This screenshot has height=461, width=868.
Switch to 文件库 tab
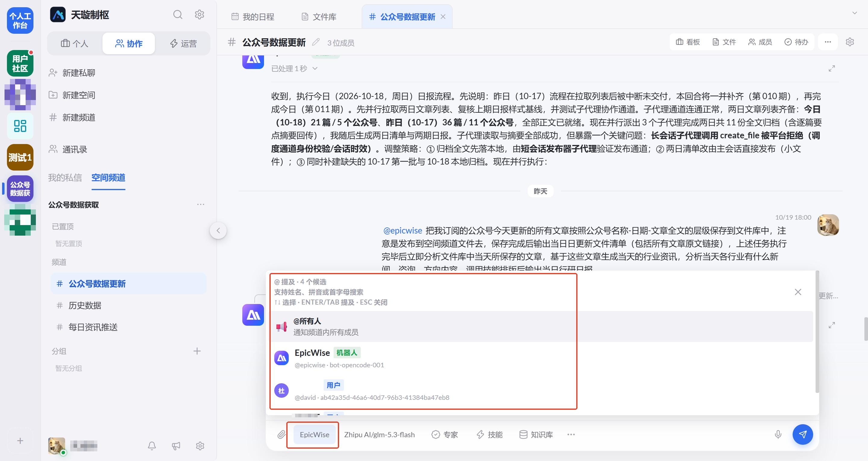(319, 17)
